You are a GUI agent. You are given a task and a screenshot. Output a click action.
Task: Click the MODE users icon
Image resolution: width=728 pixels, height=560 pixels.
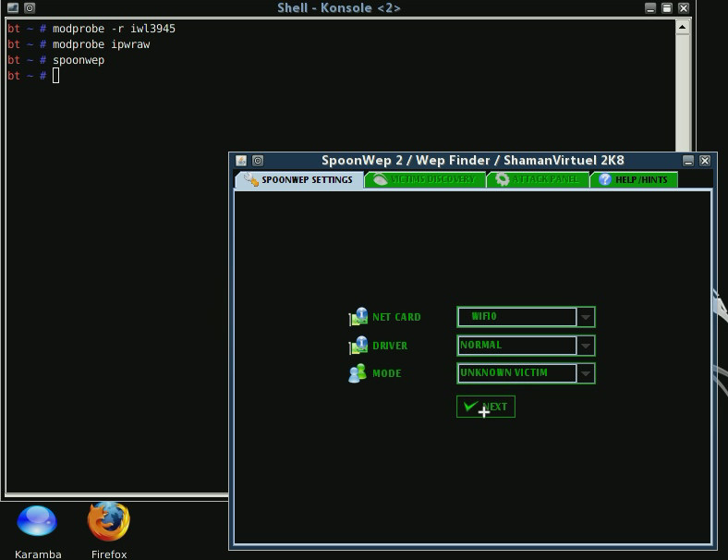click(358, 373)
